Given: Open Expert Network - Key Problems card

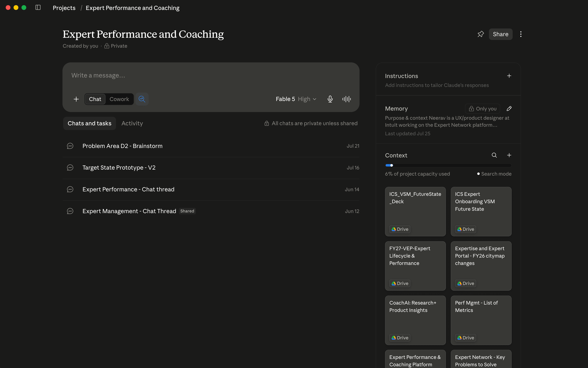Looking at the screenshot, I should click(481, 359).
